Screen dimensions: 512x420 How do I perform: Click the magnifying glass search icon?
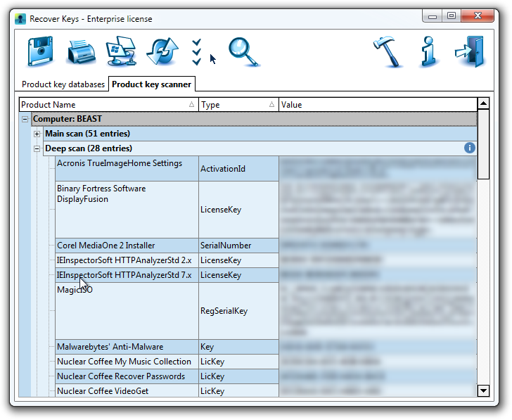coord(244,52)
